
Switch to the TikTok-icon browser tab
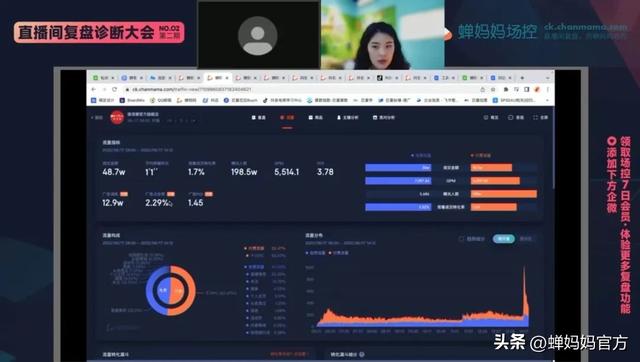(x=384, y=78)
